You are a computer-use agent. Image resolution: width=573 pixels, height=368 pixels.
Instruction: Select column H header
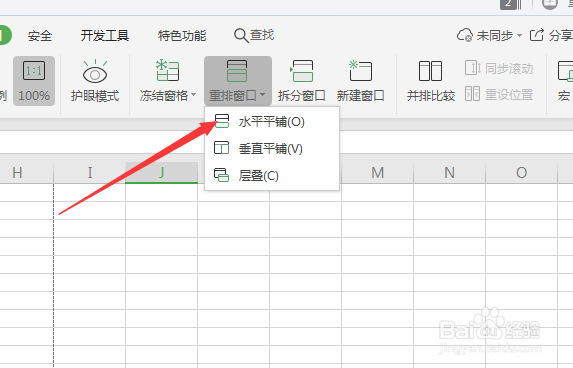pos(26,172)
